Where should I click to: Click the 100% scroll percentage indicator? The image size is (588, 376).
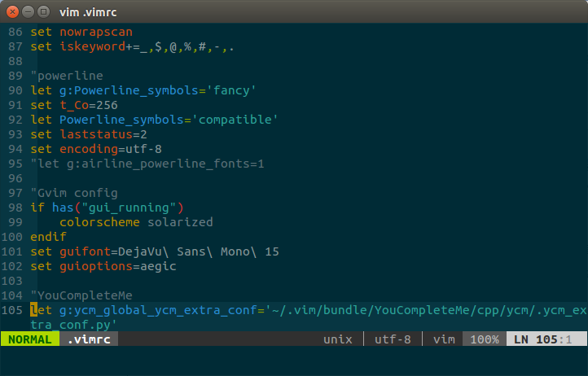tap(485, 339)
